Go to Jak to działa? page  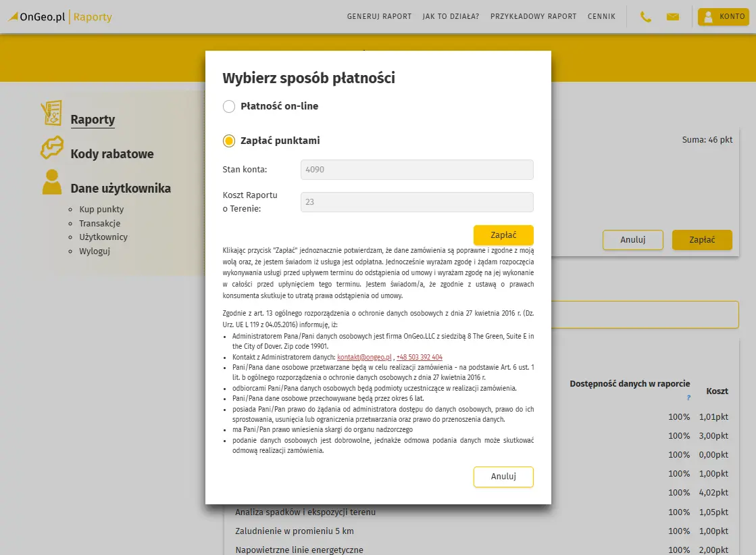(451, 17)
